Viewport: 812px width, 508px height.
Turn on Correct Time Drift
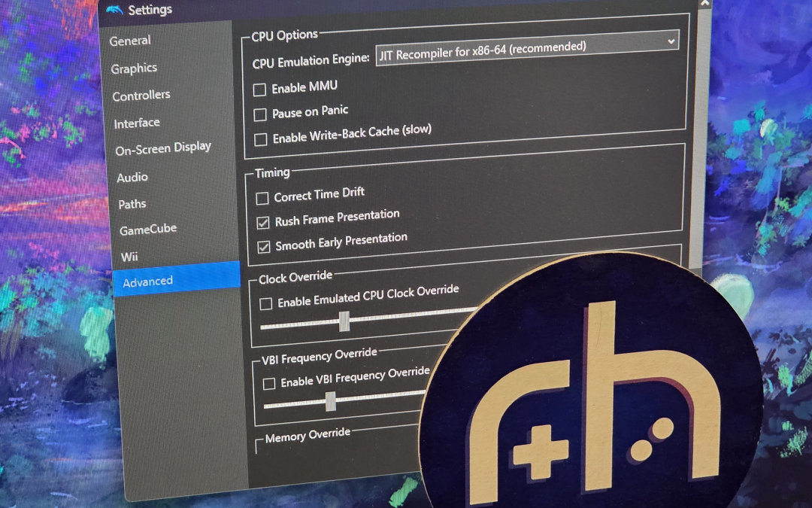click(x=262, y=199)
